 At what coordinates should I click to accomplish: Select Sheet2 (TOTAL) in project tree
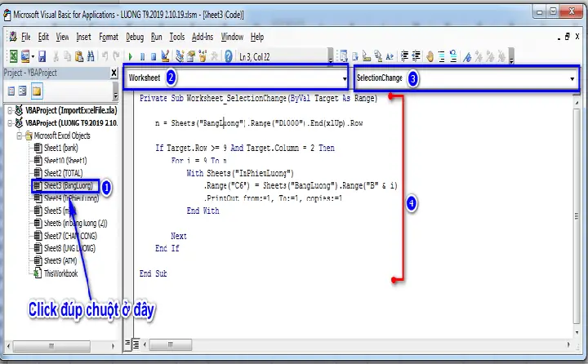pos(63,173)
